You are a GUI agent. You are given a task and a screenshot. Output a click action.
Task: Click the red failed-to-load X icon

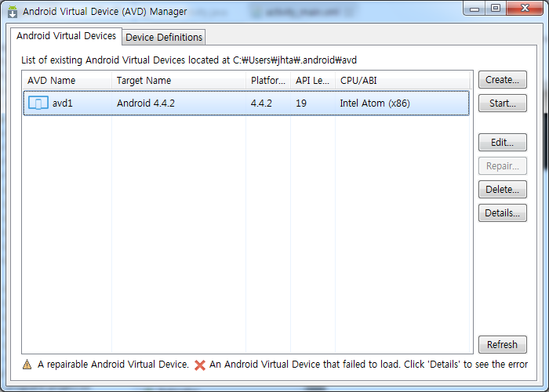tap(200, 365)
